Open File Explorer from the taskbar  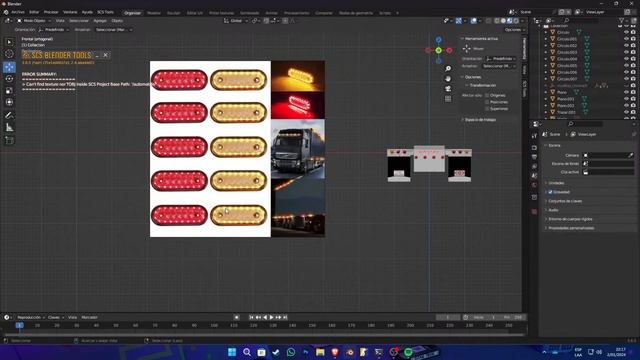320,352
